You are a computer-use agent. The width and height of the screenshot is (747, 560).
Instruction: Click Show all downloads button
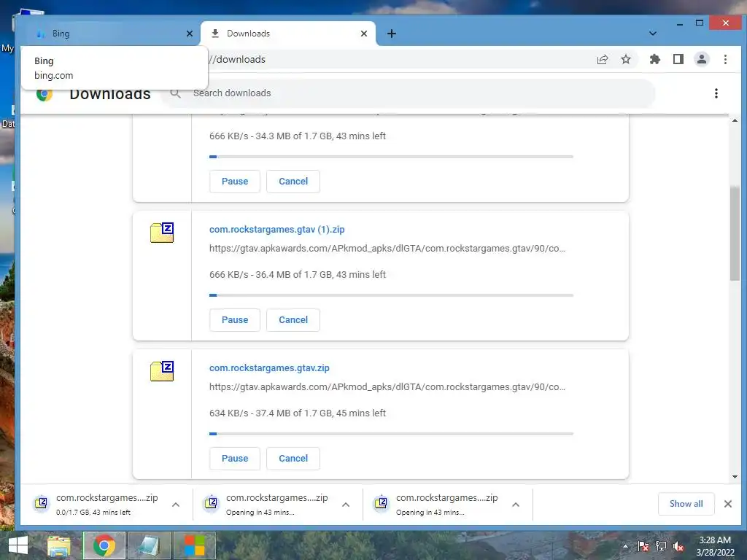coord(686,504)
